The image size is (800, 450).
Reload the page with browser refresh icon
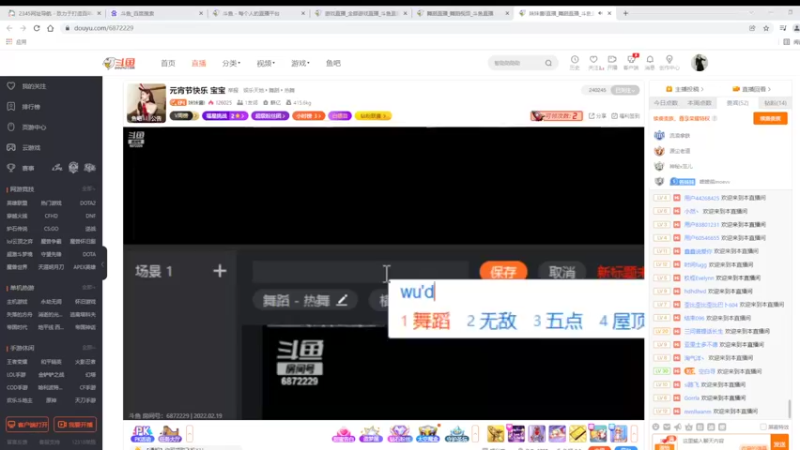37,28
